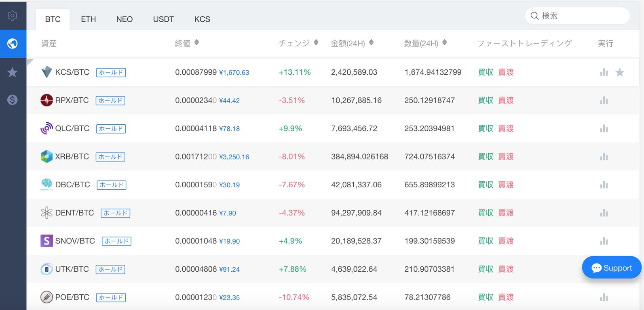Switch to the BTC market tab
This screenshot has width=644, height=310.
(x=53, y=19)
